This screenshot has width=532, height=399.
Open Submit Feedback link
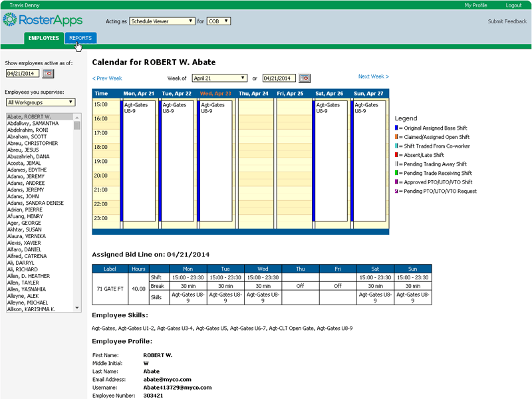[507, 21]
